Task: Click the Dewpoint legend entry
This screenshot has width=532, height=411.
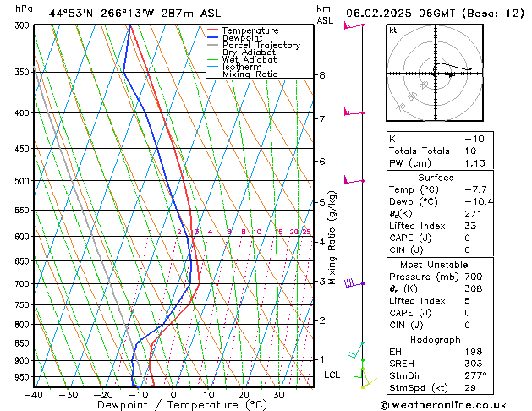Action: [x=235, y=38]
